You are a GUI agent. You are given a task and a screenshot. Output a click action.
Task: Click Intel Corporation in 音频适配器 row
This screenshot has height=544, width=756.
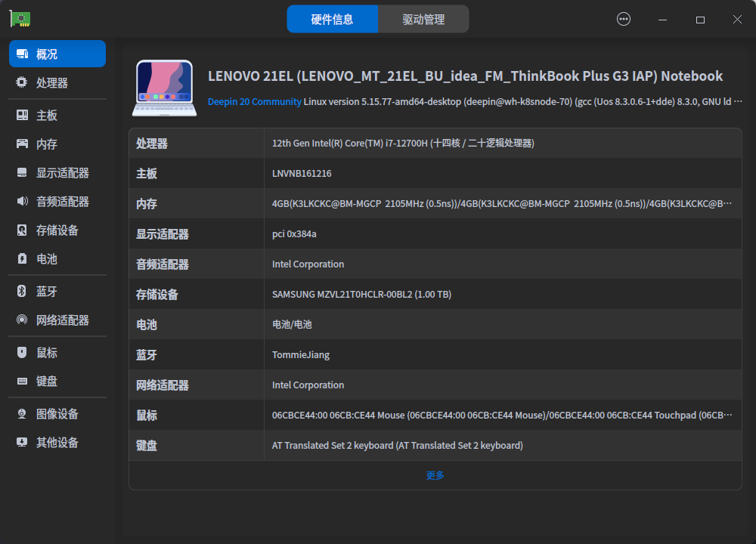pyautogui.click(x=308, y=264)
